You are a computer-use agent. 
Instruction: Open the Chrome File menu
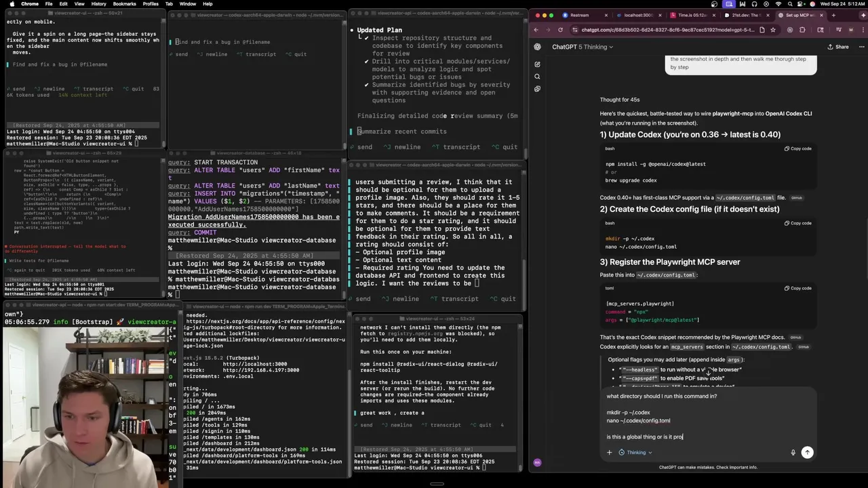49,4
